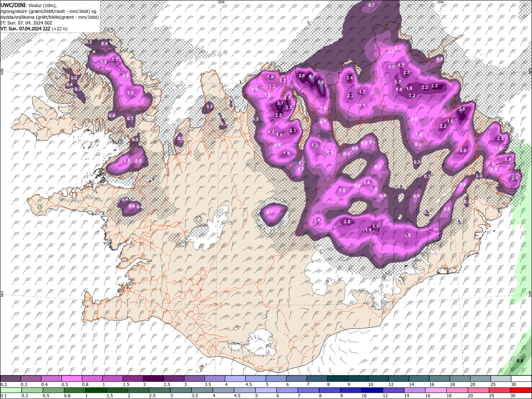Select the lower legend swatch beginning at 0.5
This screenshot has height=399, width=532.
[x=53, y=390]
